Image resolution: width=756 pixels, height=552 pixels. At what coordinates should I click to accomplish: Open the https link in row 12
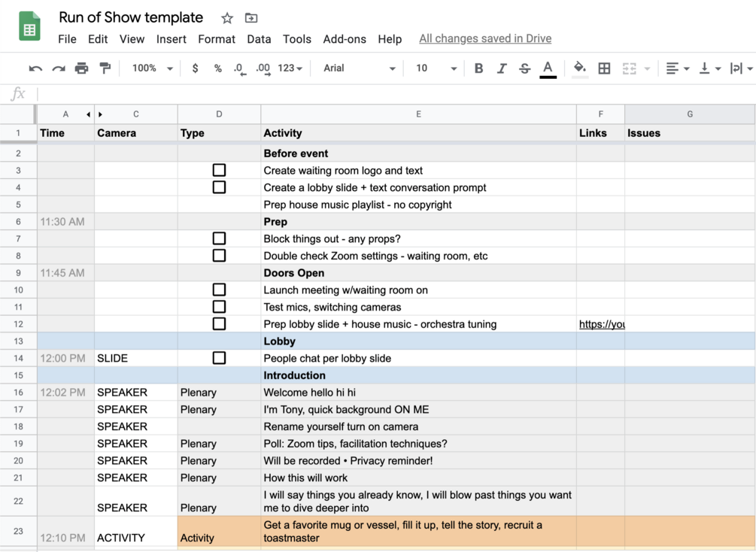pyautogui.click(x=601, y=324)
